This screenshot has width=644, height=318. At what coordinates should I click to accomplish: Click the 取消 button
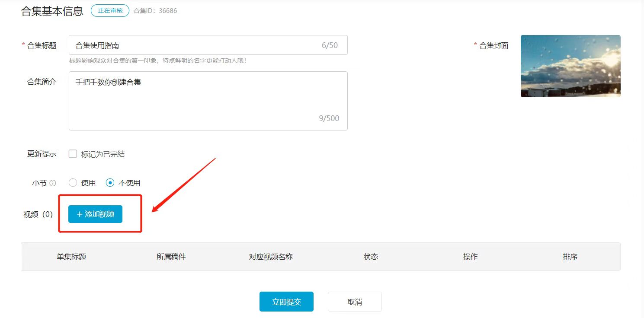point(355,302)
